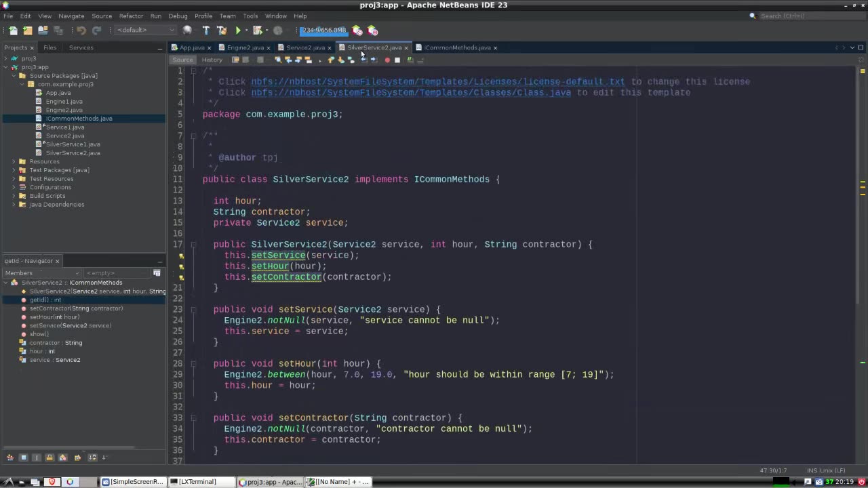The image size is (868, 488).
Task: Click the Profile Project icon
Action: (277, 30)
